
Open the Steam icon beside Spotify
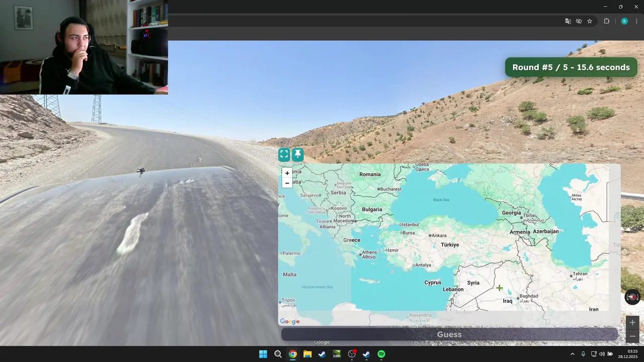coord(366,354)
